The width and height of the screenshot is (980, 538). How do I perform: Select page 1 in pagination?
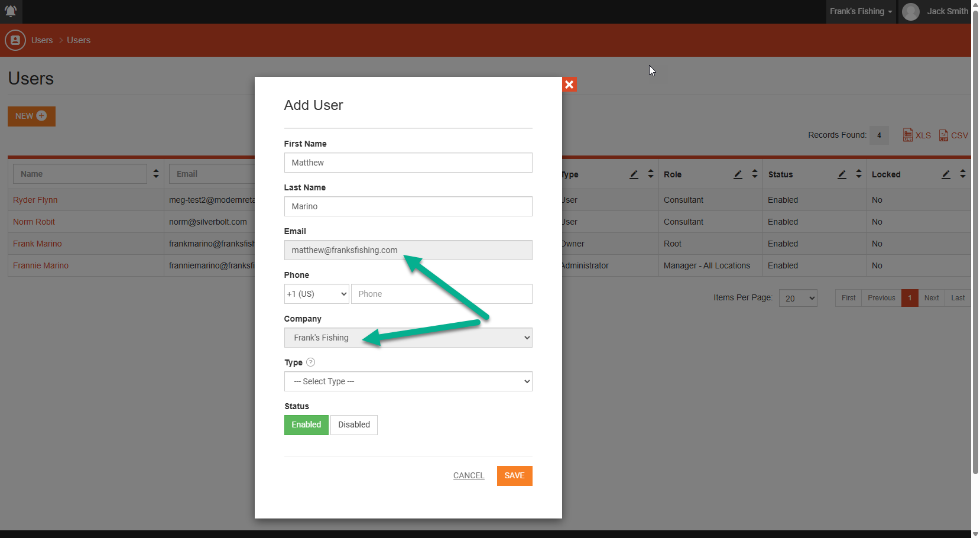(x=910, y=298)
